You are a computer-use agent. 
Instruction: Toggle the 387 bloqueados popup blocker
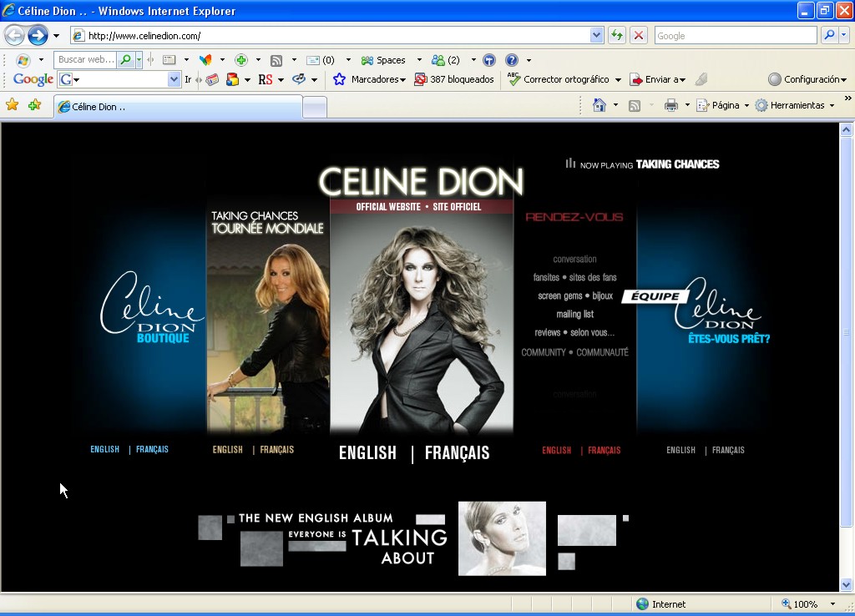454,79
